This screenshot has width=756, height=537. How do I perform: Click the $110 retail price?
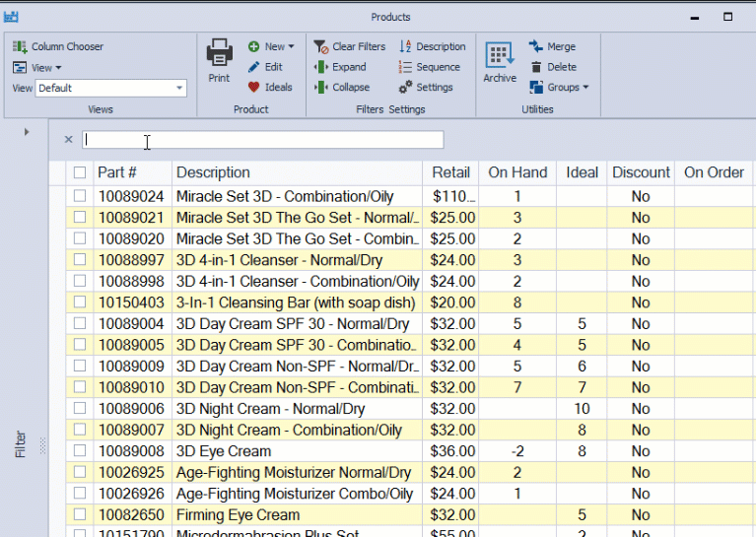pyautogui.click(x=453, y=197)
